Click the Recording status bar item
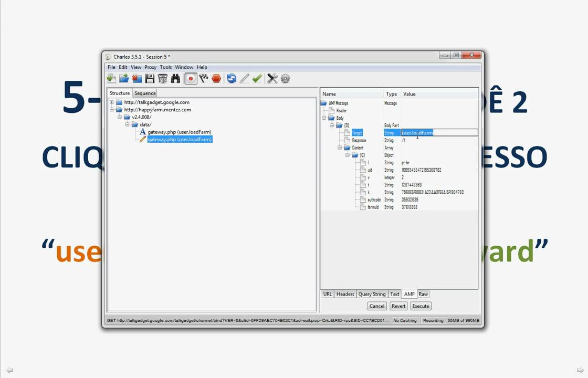588x378 pixels. click(x=433, y=320)
